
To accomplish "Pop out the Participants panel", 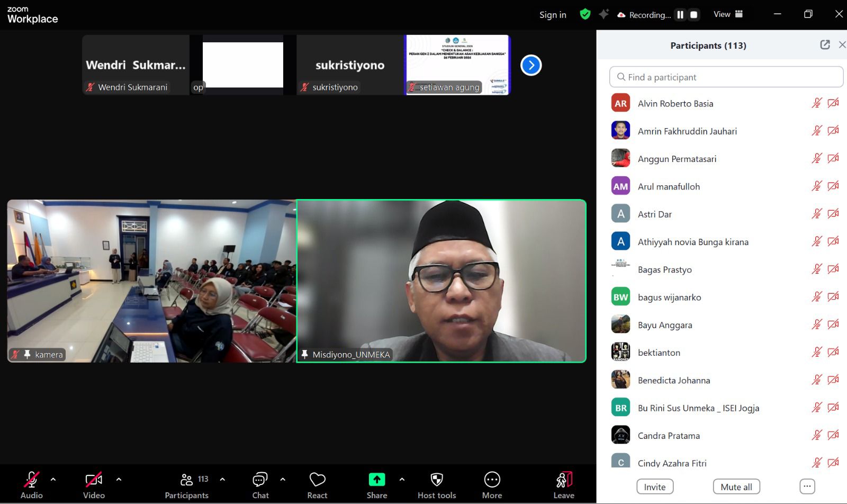I will (825, 45).
